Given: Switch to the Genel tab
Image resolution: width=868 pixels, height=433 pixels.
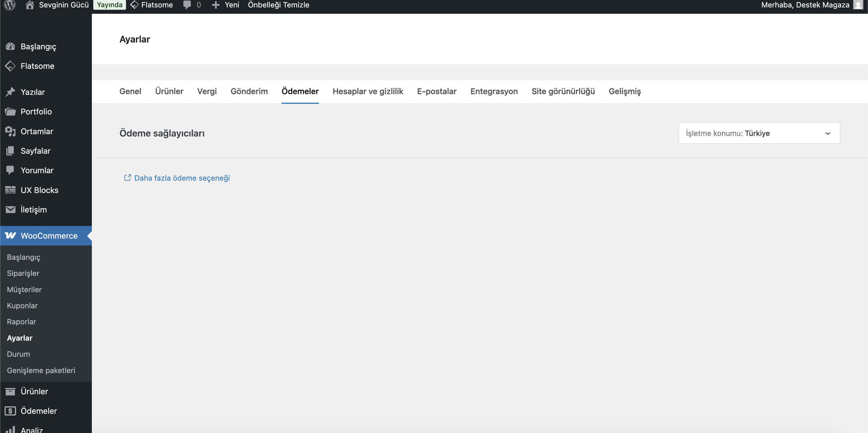Looking at the screenshot, I should (130, 91).
